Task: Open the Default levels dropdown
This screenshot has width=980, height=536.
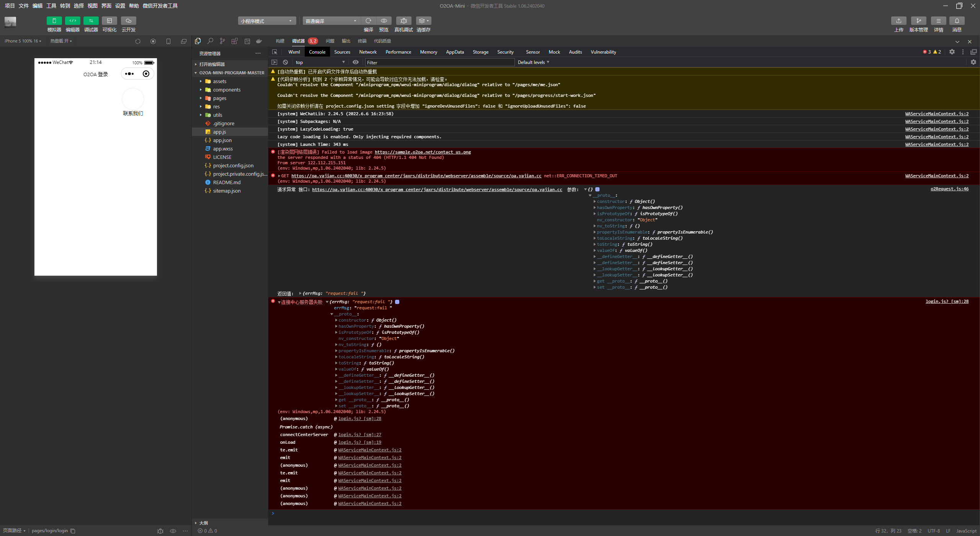Action: tap(533, 62)
